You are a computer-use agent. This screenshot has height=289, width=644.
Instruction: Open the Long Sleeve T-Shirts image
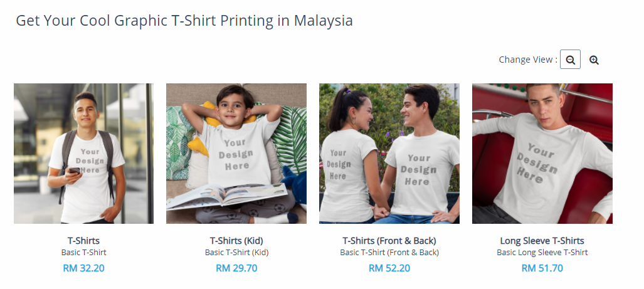(x=542, y=154)
